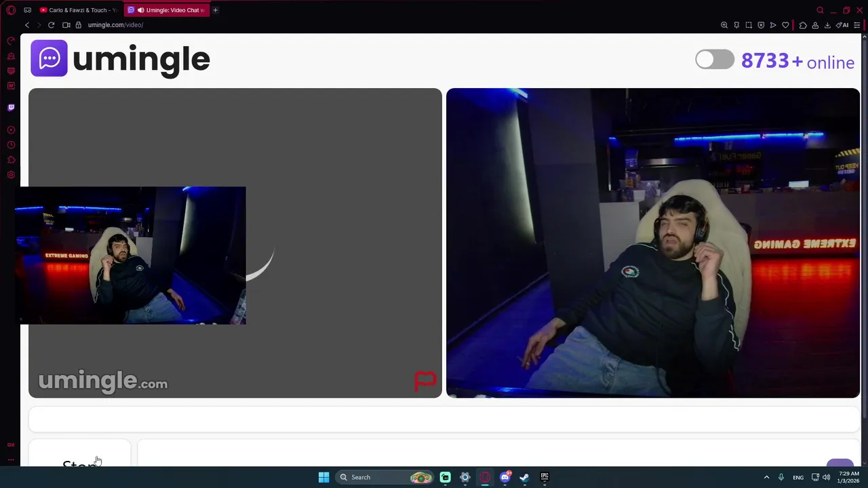Open the 7:29 AM clock and calendar
Screen dimensions: 868x488
click(849, 477)
